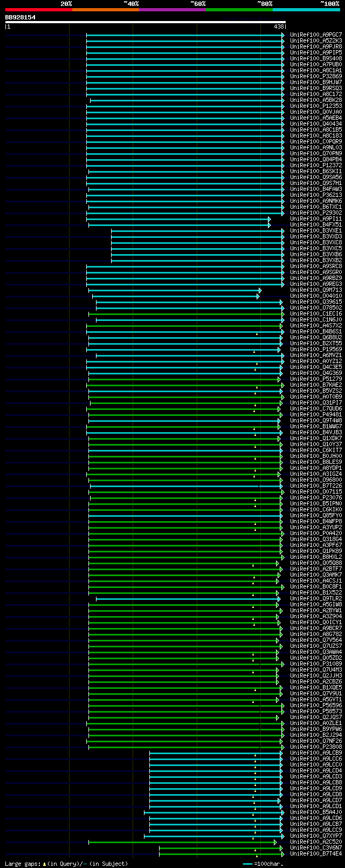The width and height of the screenshot is (345, 868).
Task: Click the green alignment bar for UniRef100_C1ECI6
Action: pyautogui.click(x=185, y=314)
